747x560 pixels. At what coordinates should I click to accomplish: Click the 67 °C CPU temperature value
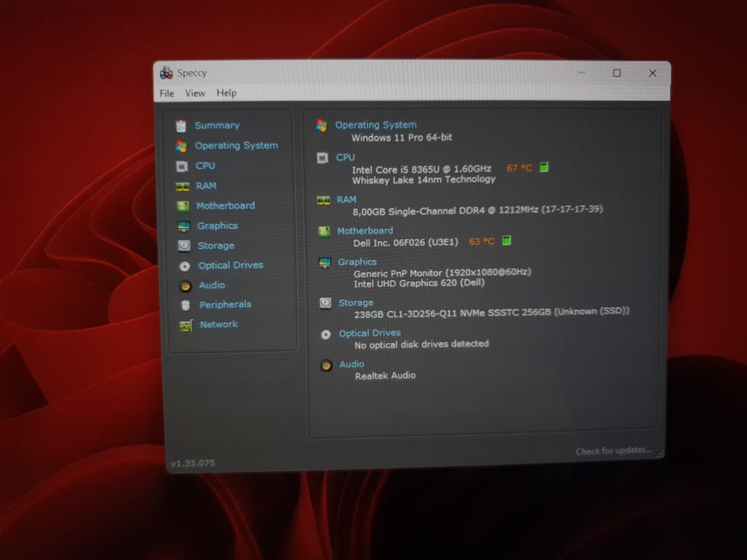pyautogui.click(x=520, y=168)
